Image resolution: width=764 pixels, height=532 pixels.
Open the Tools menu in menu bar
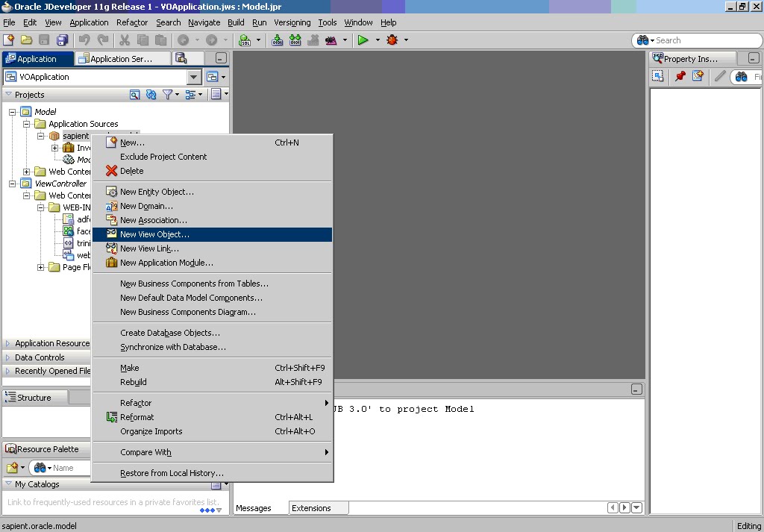(328, 22)
